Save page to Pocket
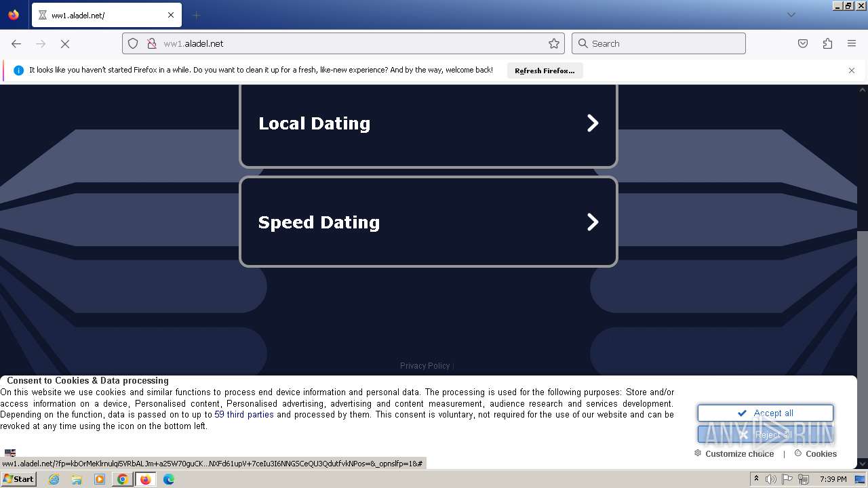Screen dimensions: 868x488 pos(803,43)
